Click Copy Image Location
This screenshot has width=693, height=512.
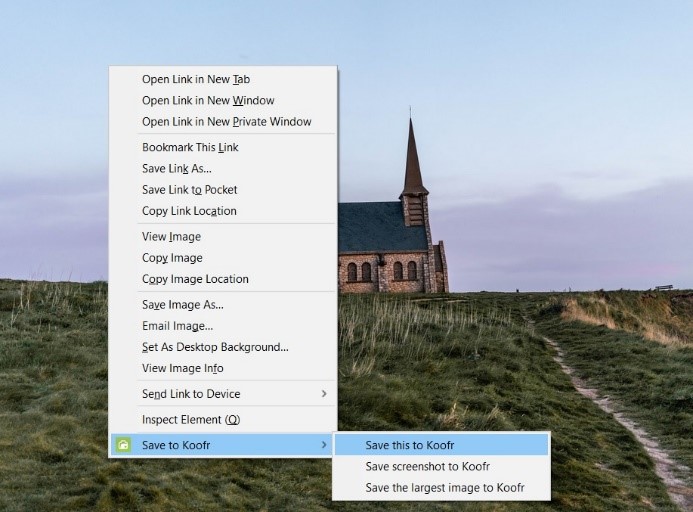point(195,279)
